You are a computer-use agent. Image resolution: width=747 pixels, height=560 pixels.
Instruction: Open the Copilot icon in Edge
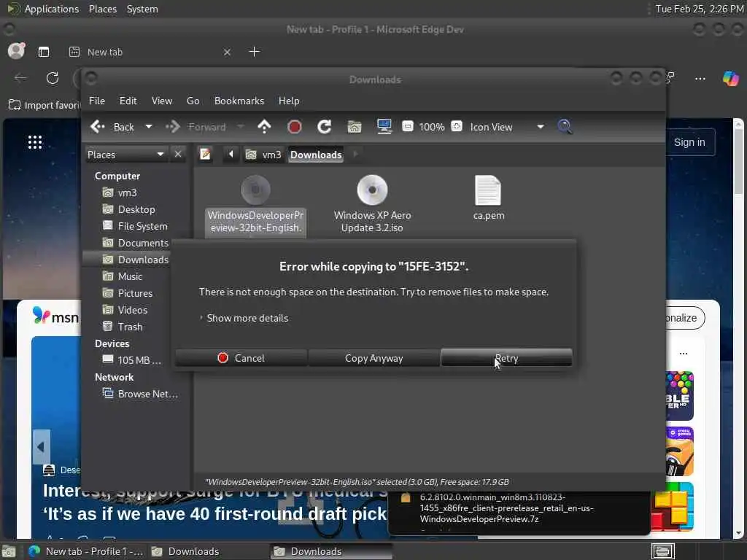(730, 78)
